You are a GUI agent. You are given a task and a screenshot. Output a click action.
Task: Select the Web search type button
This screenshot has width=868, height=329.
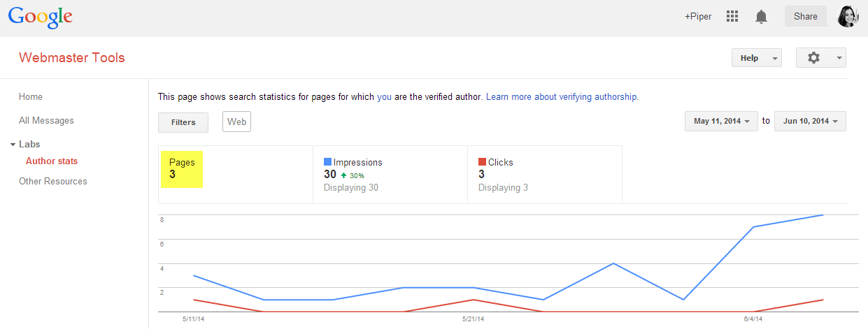coord(236,122)
